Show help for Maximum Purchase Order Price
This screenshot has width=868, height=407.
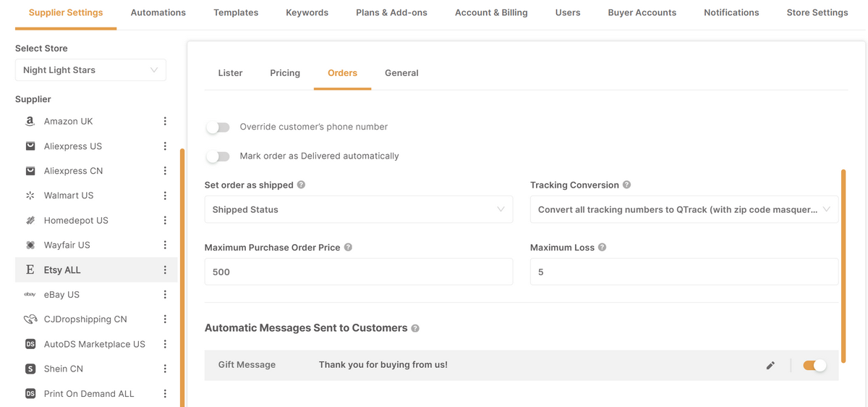click(x=348, y=247)
